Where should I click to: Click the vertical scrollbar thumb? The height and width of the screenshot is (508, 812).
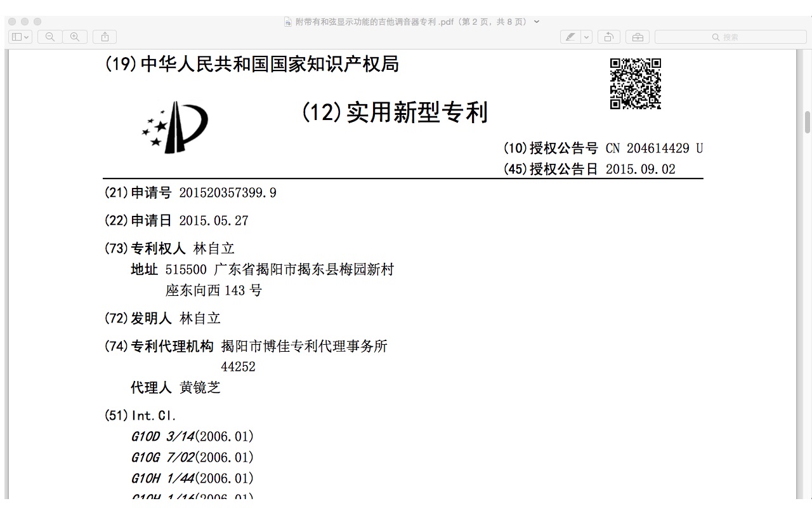(x=807, y=122)
